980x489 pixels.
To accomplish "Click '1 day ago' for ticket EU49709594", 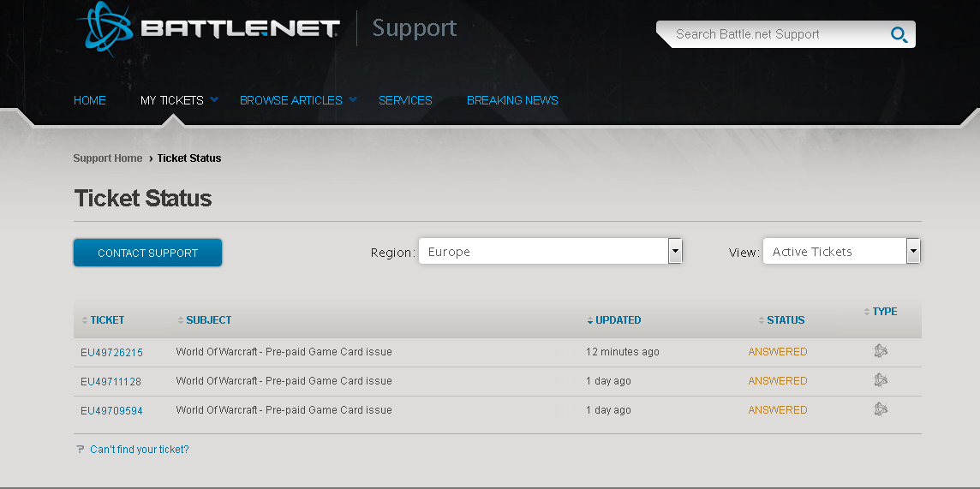I will tap(608, 409).
